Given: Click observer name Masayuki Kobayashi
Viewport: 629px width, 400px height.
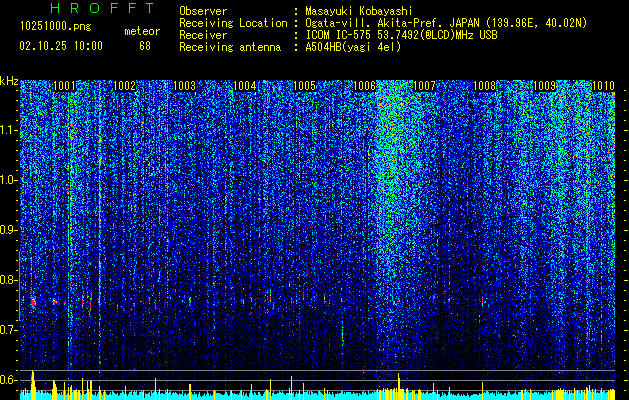Looking at the screenshot, I should point(359,11).
